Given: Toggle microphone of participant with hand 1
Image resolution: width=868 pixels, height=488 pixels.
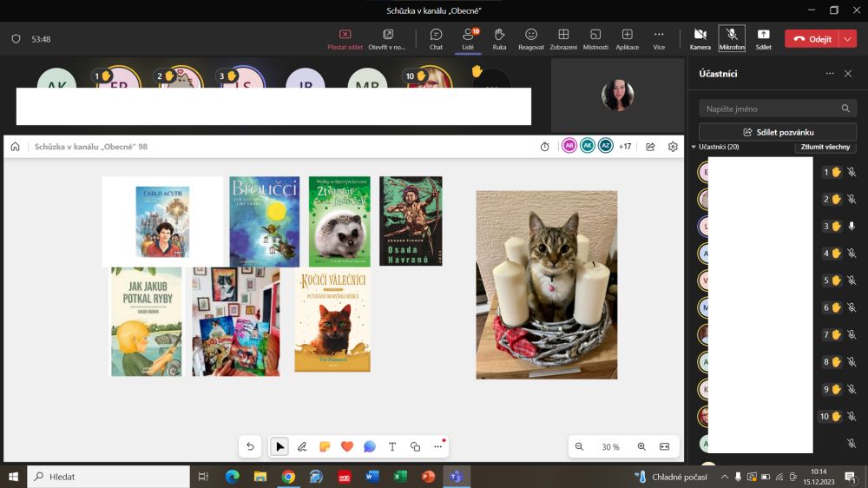Looking at the screenshot, I should pyautogui.click(x=852, y=172).
